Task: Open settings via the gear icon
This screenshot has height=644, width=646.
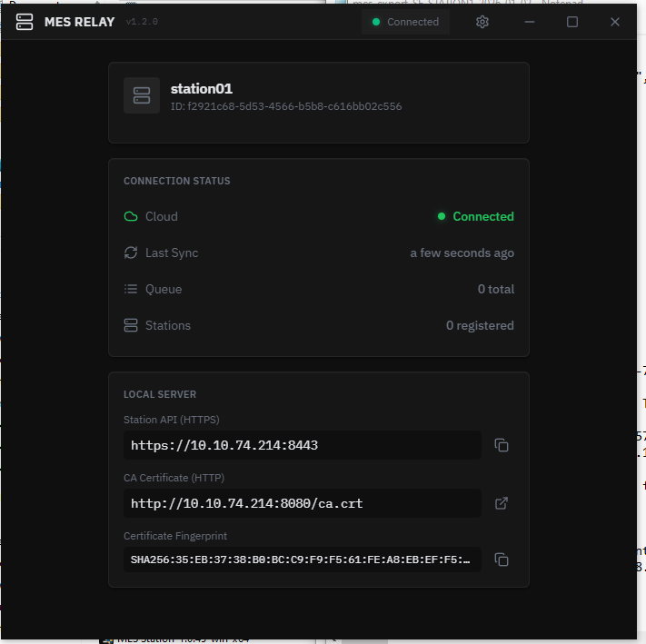Action: click(x=482, y=22)
